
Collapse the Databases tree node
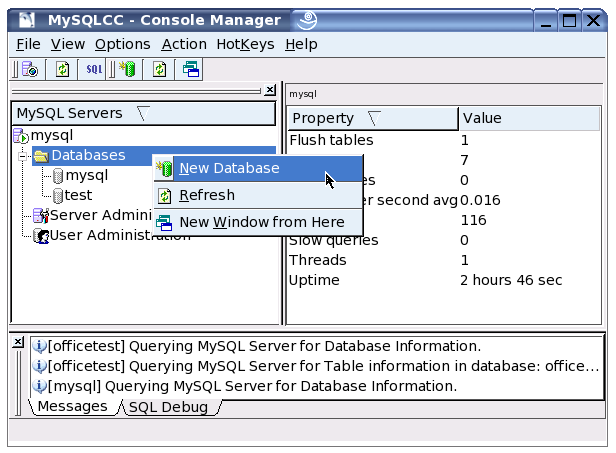(x=21, y=156)
